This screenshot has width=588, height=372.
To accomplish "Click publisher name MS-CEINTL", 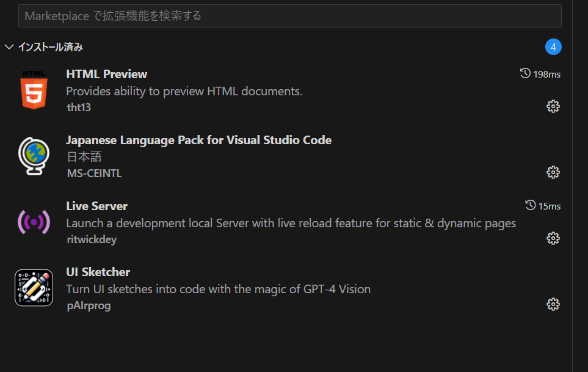I will click(94, 173).
